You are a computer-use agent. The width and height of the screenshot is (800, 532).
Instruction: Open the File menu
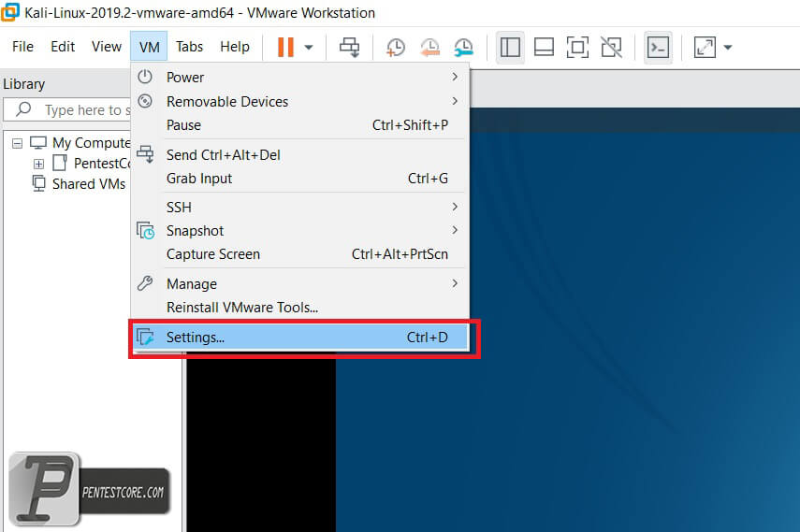pos(23,47)
